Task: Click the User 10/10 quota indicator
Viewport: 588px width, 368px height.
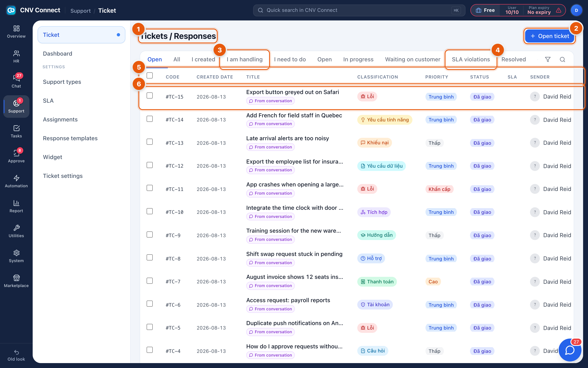Action: pyautogui.click(x=512, y=10)
